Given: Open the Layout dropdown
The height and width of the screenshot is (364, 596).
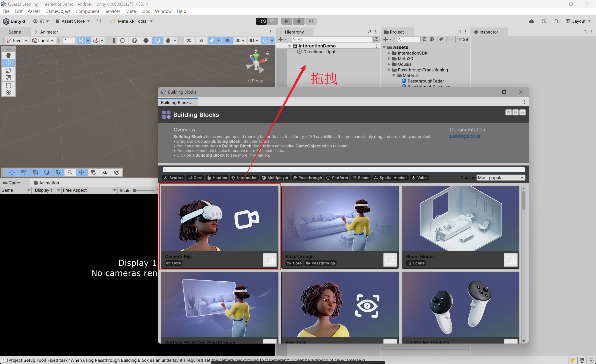Looking at the screenshot, I should tap(578, 21).
